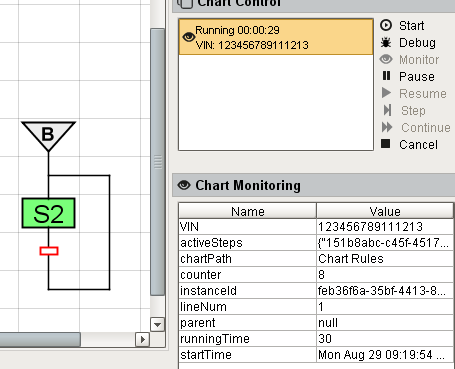Screen dimensions: 455x369
Task: Click the Chart Monitoring header eye icon
Action: (x=184, y=185)
